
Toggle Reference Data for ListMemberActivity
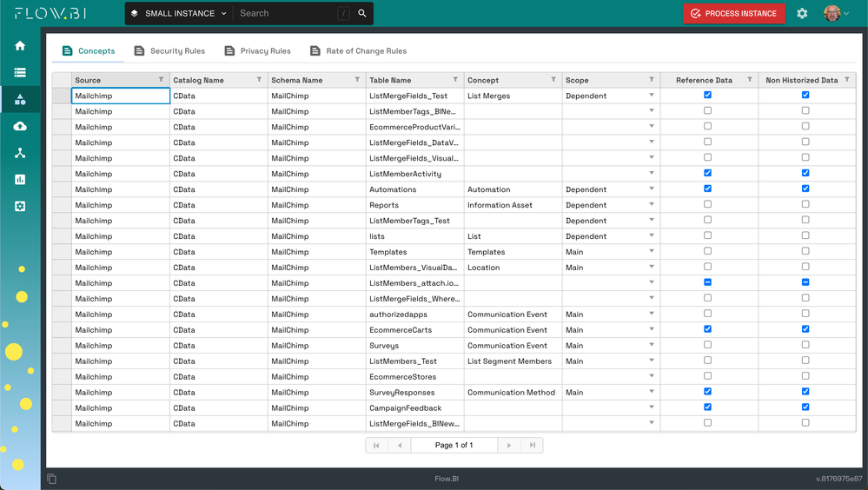pos(707,173)
